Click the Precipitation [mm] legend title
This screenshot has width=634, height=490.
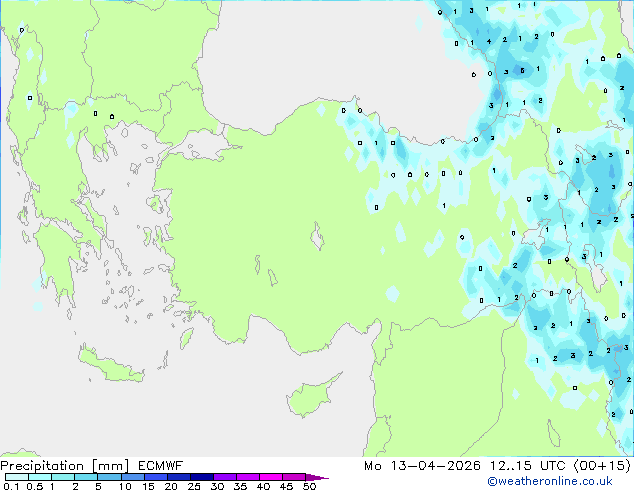pos(61,466)
